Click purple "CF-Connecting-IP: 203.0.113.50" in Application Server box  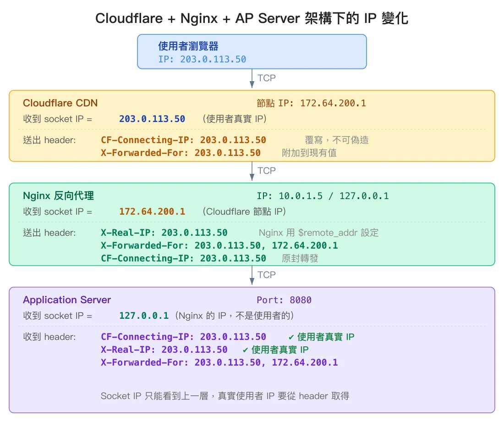coord(184,337)
